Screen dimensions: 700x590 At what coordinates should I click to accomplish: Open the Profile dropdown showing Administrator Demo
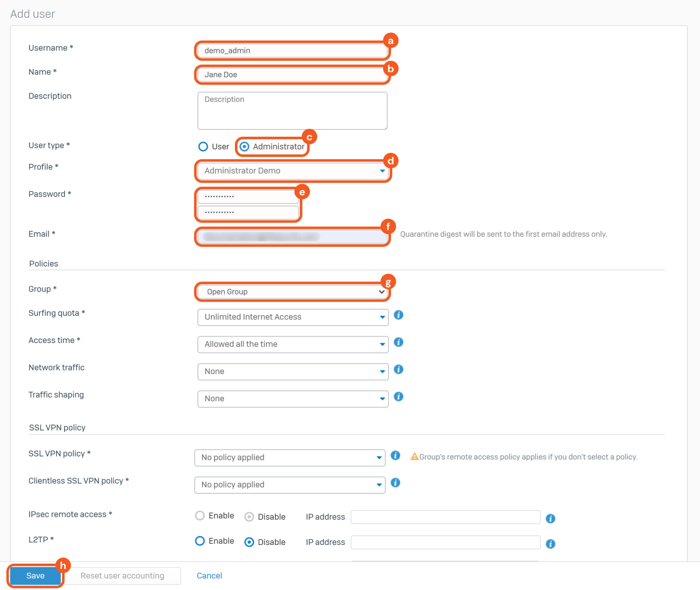coord(293,171)
